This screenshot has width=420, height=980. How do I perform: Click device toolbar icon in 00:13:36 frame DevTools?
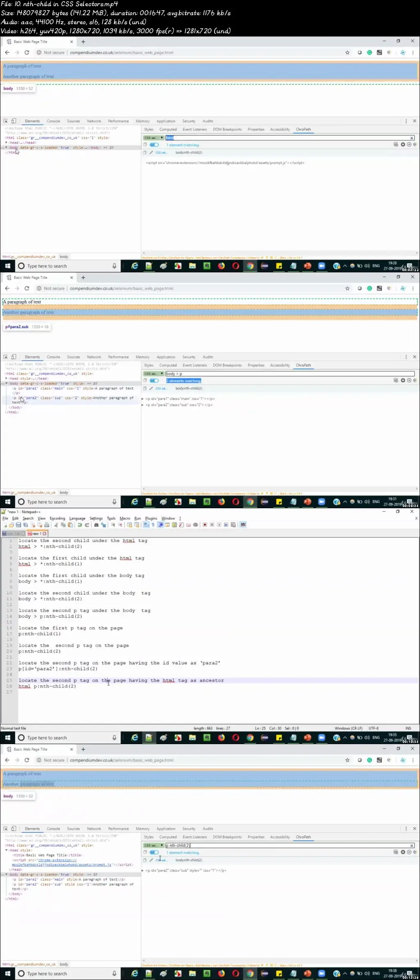point(14,829)
